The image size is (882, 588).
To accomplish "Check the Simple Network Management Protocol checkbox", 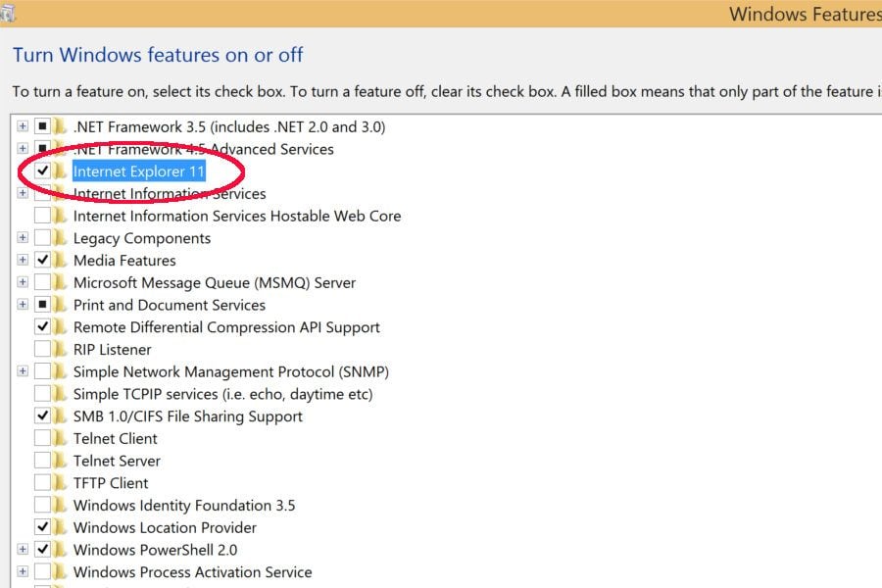I will click(x=43, y=370).
